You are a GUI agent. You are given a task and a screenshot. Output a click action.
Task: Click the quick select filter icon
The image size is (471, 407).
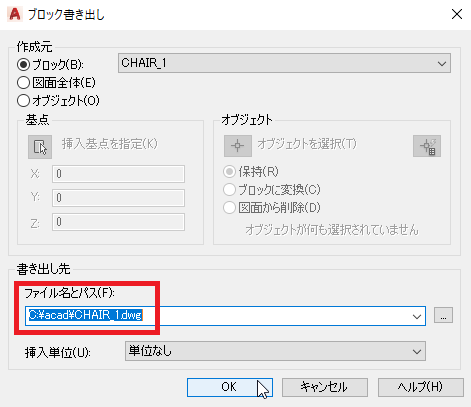(x=427, y=146)
